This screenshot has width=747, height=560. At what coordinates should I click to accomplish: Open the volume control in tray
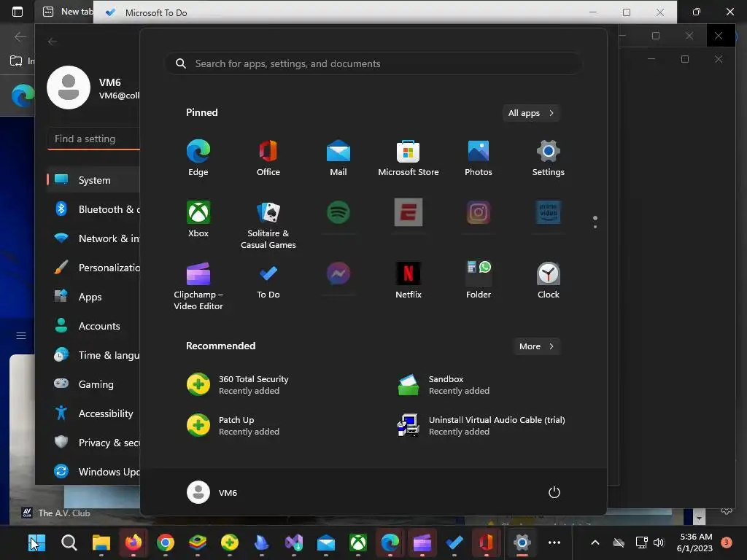(659, 542)
